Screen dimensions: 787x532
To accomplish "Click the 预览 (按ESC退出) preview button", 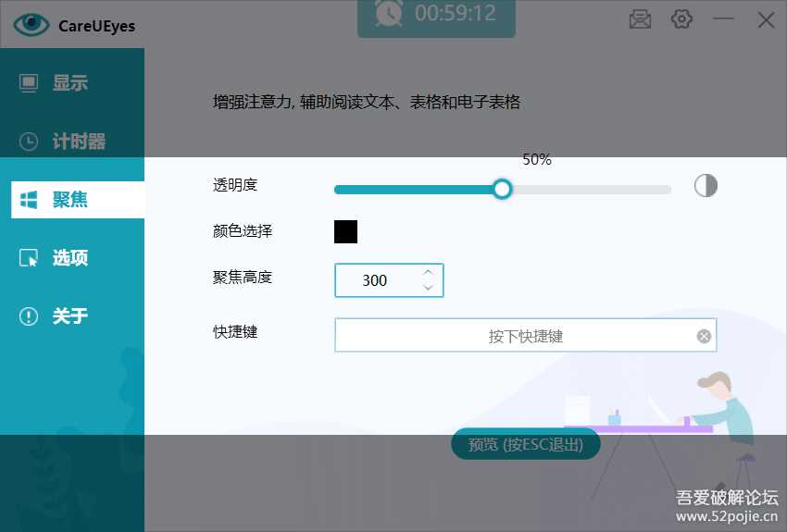I will coord(526,444).
